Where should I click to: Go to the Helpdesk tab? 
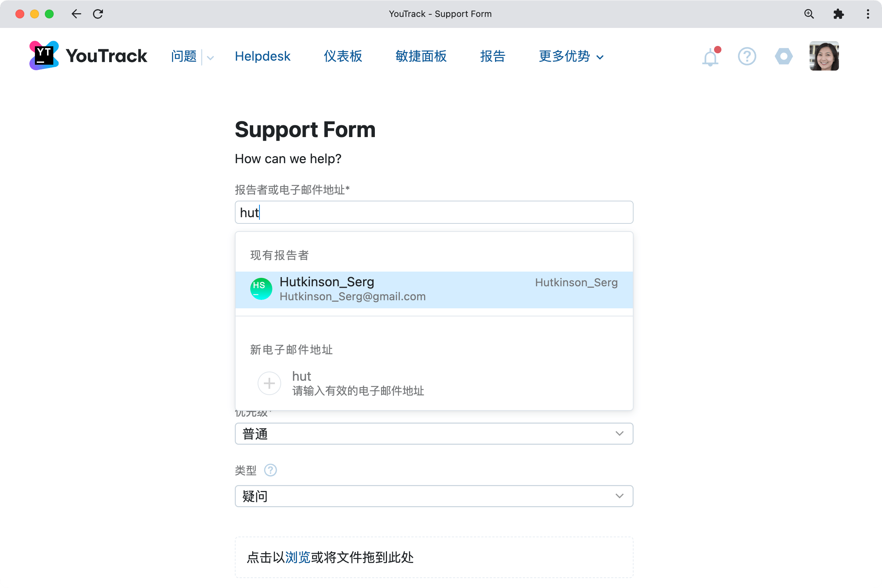coord(262,57)
